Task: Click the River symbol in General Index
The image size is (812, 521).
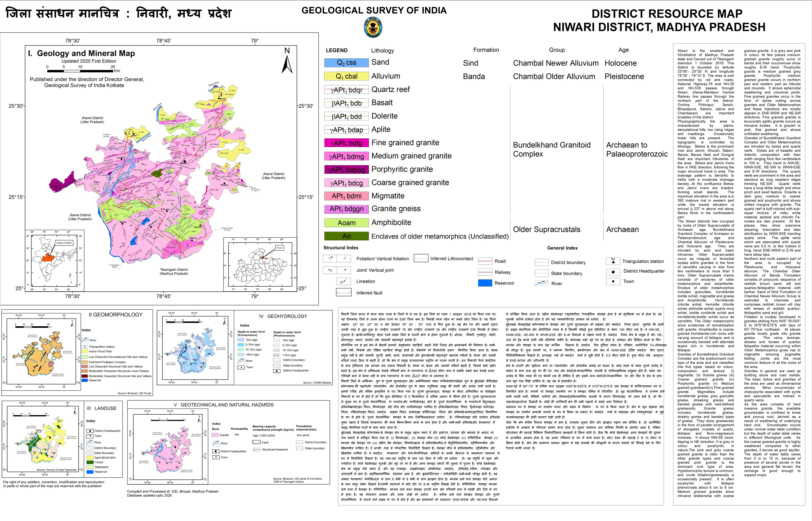Action: (x=541, y=283)
